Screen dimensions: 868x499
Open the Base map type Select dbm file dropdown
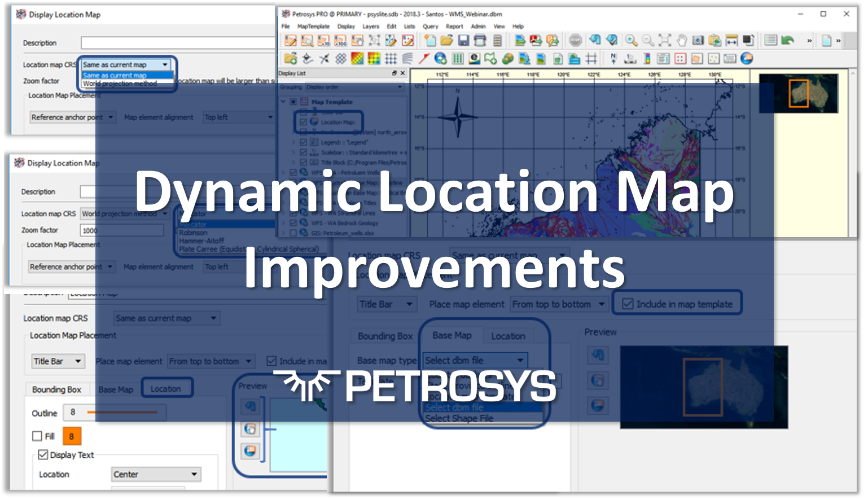pyautogui.click(x=475, y=360)
